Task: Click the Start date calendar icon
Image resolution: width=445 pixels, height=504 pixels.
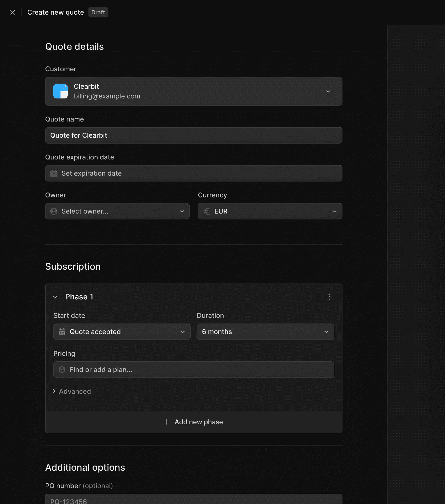Action: (x=62, y=332)
